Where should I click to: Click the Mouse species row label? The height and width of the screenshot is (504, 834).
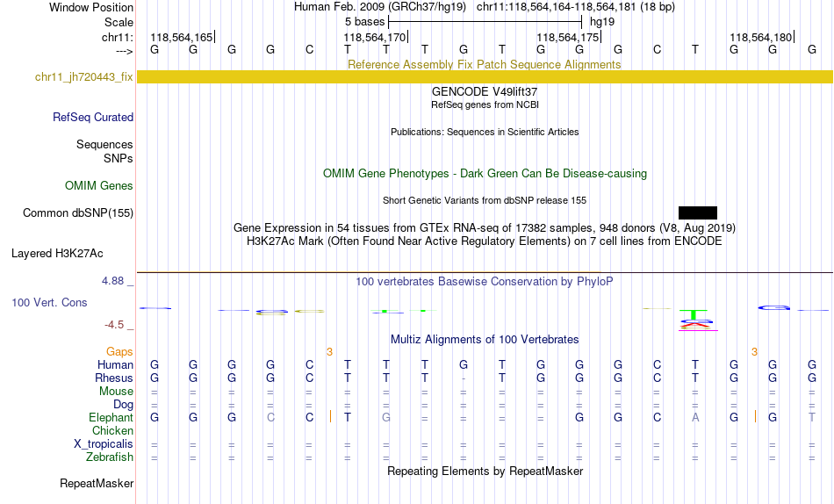[x=116, y=392]
